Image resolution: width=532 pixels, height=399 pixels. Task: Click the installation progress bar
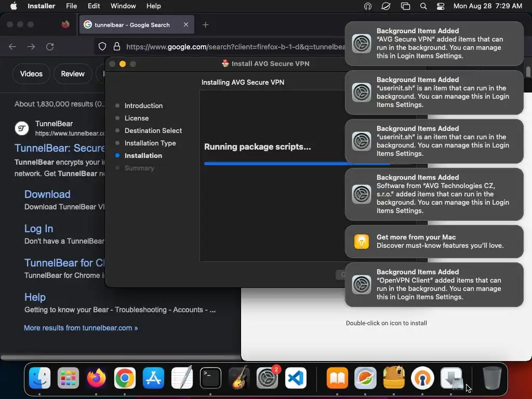297,164
